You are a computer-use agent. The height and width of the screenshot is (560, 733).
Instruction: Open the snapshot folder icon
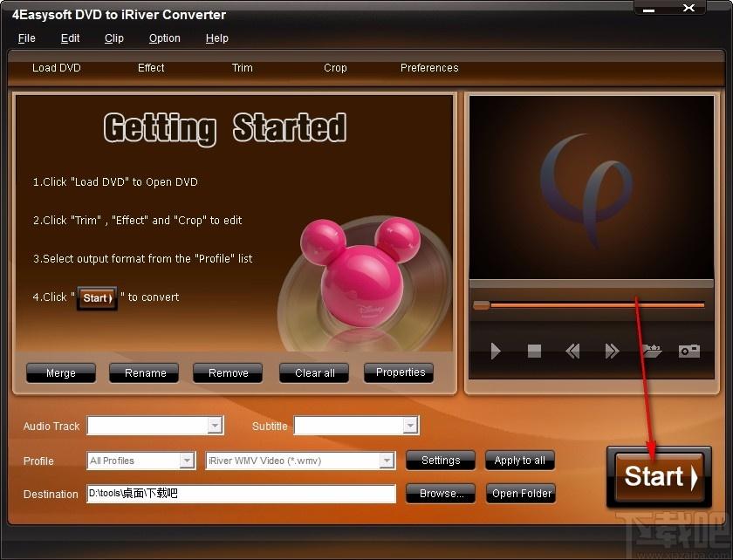652,351
